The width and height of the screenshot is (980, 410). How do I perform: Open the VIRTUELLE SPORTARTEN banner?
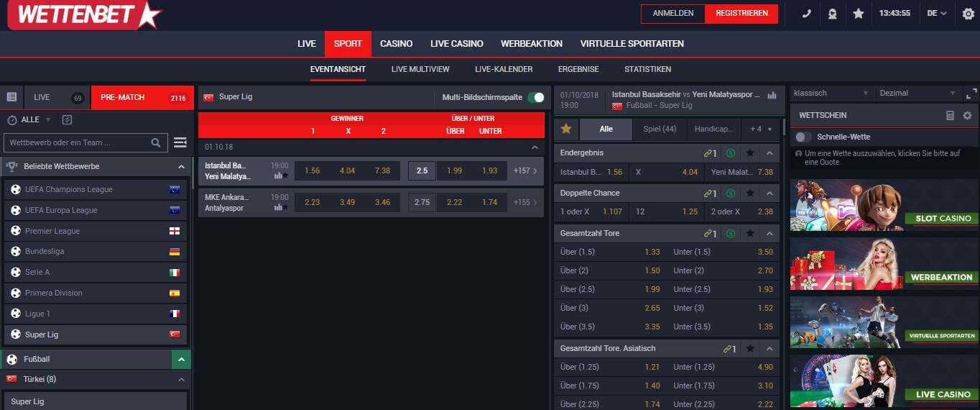[x=884, y=323]
